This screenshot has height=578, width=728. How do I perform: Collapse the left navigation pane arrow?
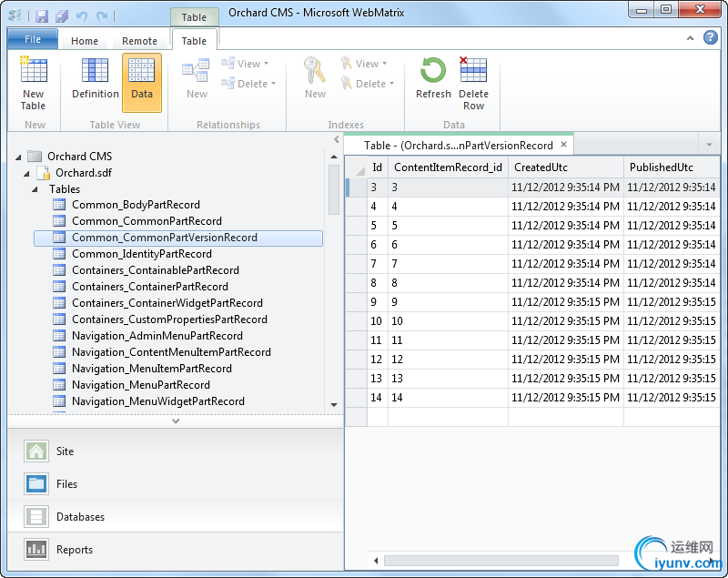tap(337, 139)
